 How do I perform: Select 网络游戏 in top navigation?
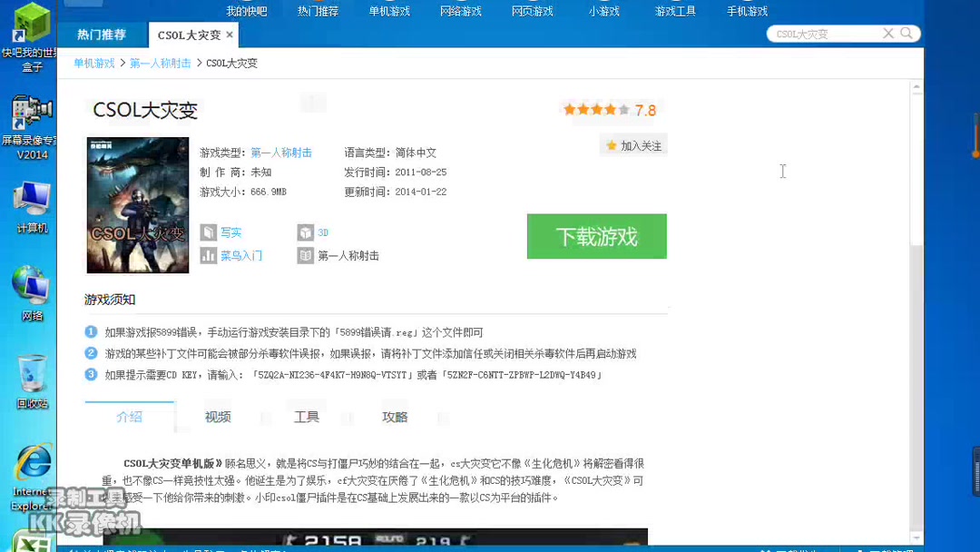click(460, 11)
